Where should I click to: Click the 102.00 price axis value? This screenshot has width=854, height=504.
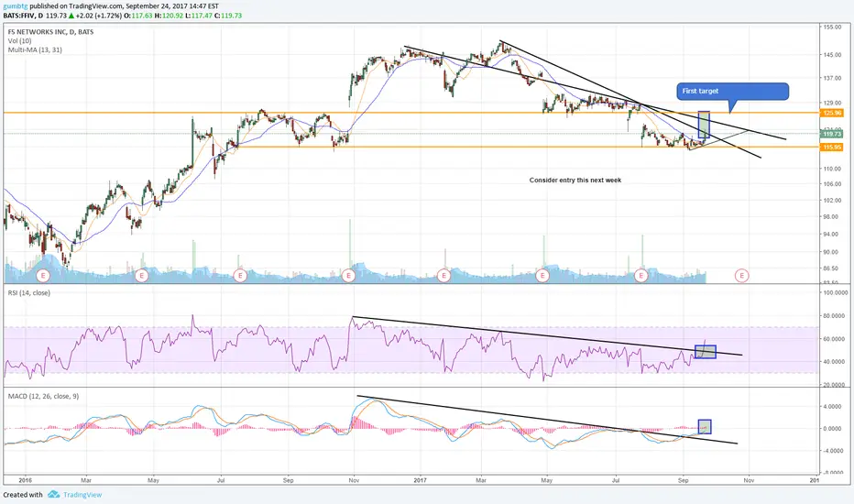pyautogui.click(x=832, y=200)
